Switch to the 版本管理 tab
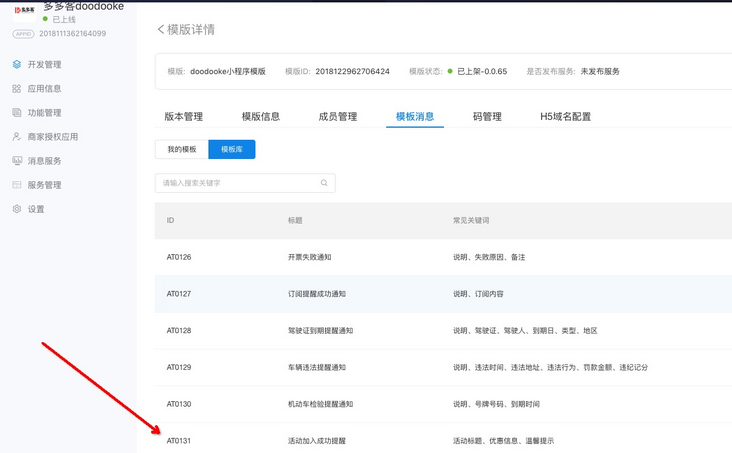Screen dimensions: 732x453 click(x=183, y=117)
